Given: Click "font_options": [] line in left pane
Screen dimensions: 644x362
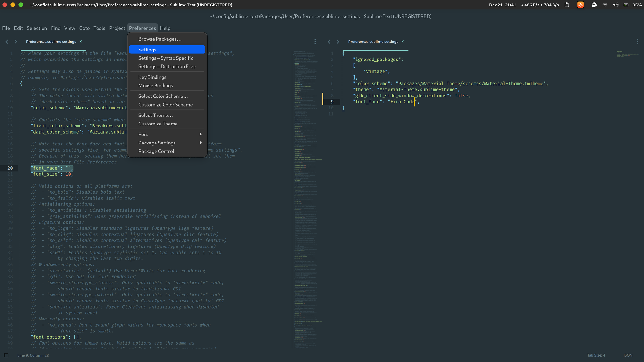Looking at the screenshot, I should [56, 337].
